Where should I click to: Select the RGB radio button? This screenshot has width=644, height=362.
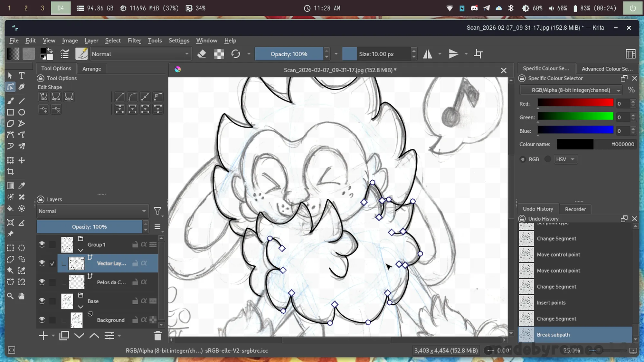[523, 159]
